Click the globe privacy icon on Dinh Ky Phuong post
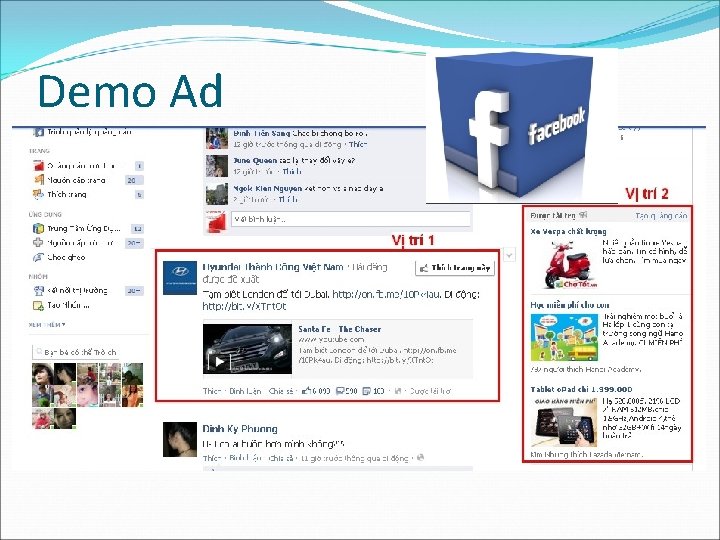Viewport: 720px width, 540px height. (421, 457)
